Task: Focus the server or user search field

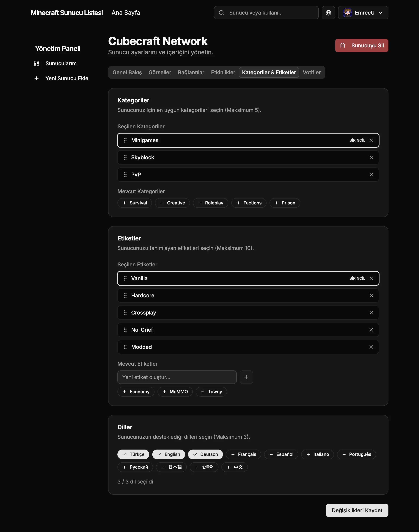Action: click(266, 13)
